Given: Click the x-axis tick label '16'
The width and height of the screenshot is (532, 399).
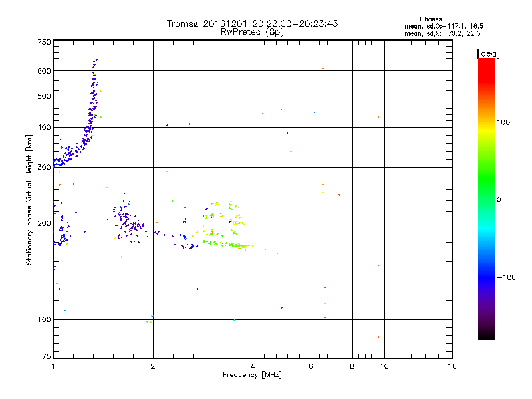Looking at the screenshot, I should click(x=452, y=366).
